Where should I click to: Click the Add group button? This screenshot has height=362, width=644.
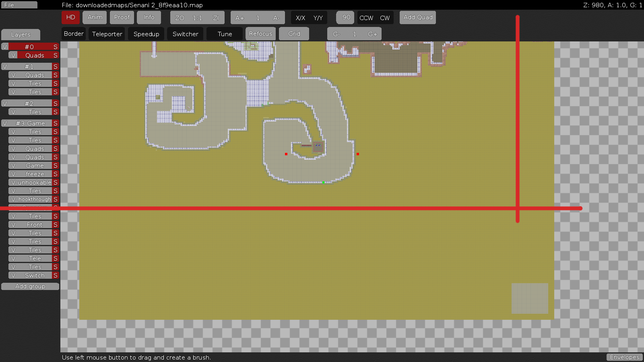pyautogui.click(x=30, y=286)
